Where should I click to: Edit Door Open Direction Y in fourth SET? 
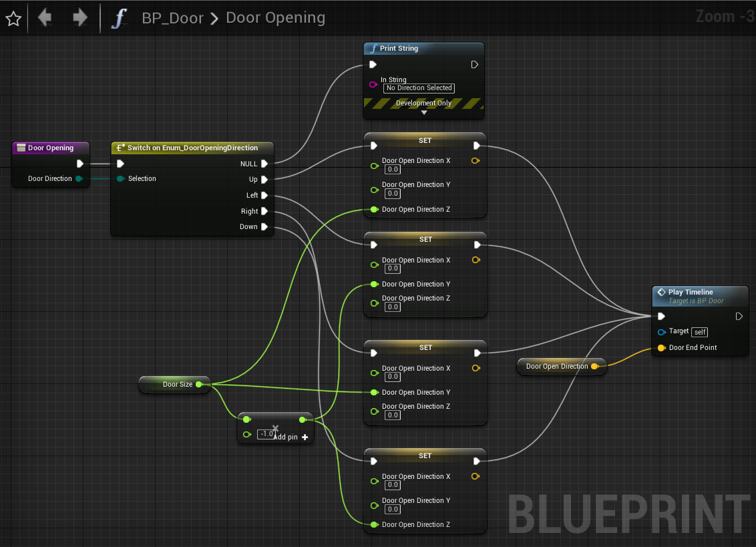pyautogui.click(x=393, y=509)
